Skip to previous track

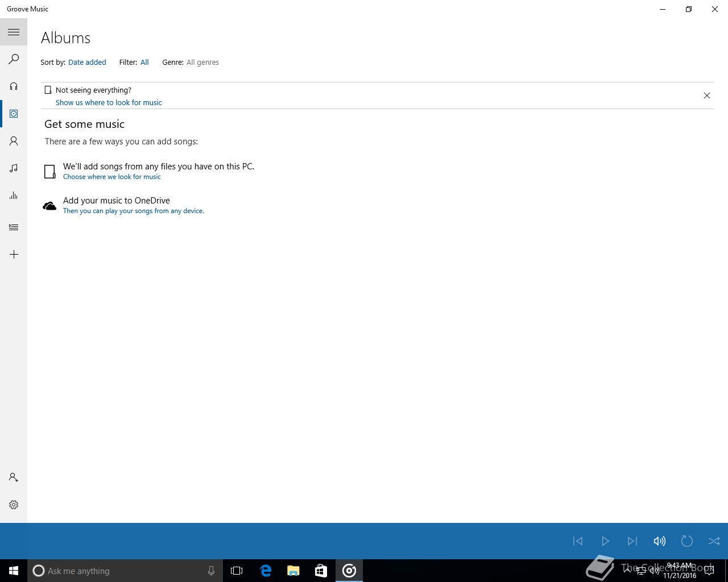coord(578,541)
